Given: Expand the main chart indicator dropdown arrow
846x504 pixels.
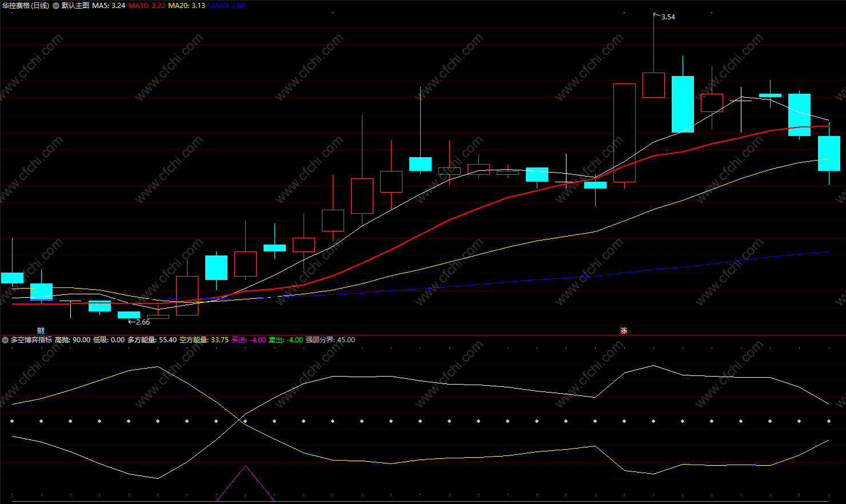Looking at the screenshot, I should 56,6.
